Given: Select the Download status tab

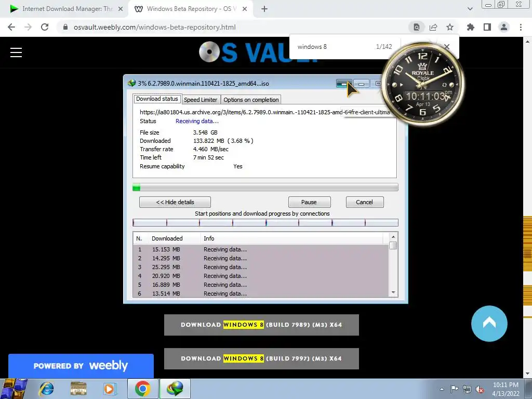Looking at the screenshot, I should (x=157, y=99).
